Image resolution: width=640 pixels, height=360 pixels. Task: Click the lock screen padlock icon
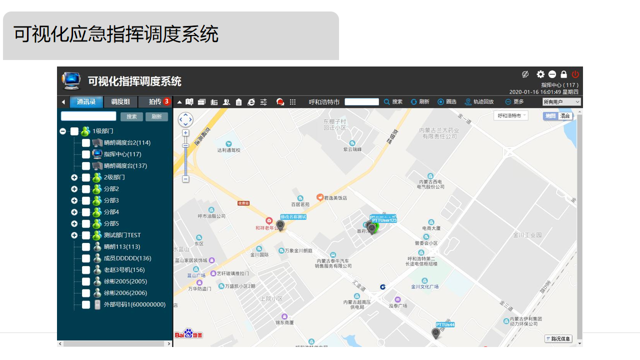pos(564,74)
